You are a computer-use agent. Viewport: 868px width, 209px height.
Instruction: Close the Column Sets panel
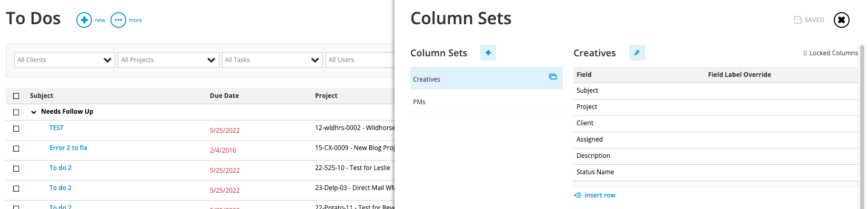coord(842,20)
